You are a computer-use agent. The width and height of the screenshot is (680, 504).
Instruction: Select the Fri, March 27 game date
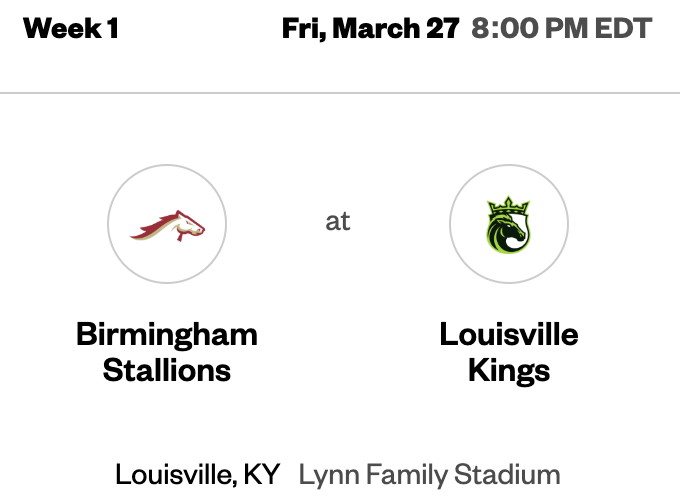click(370, 28)
